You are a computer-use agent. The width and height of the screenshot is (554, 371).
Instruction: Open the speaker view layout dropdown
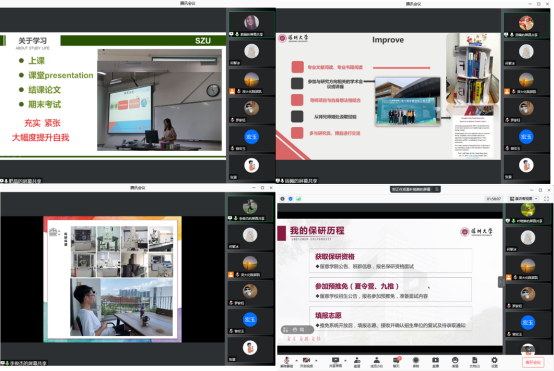524,199
